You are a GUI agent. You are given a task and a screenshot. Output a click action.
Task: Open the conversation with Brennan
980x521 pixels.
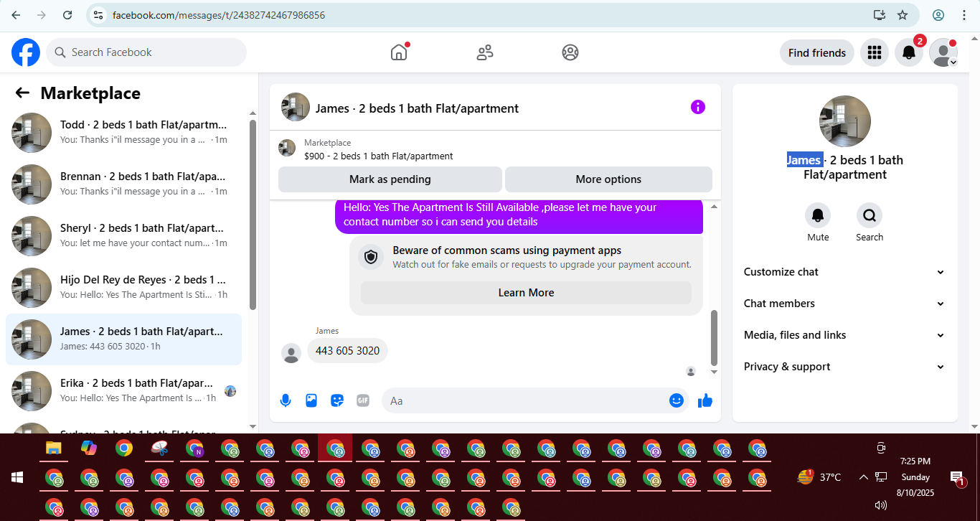coord(123,184)
